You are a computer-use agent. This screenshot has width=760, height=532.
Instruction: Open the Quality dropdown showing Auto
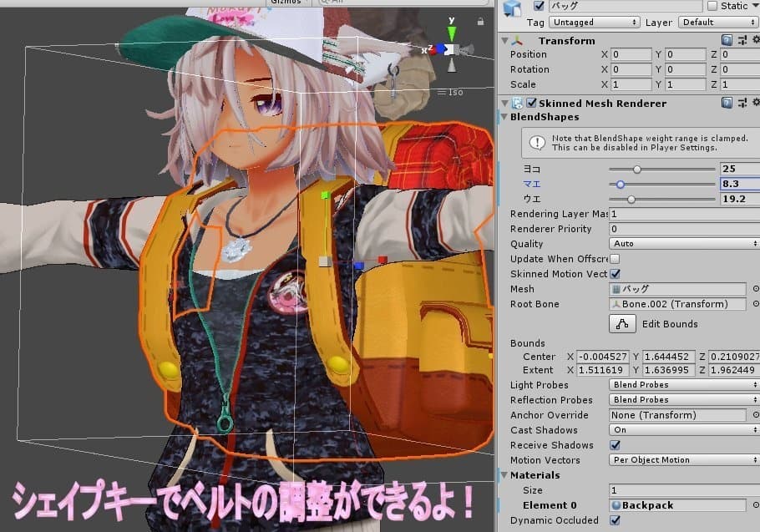tap(682, 244)
